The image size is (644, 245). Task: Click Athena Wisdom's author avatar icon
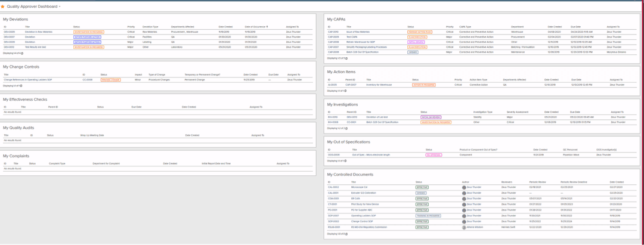click(464, 227)
